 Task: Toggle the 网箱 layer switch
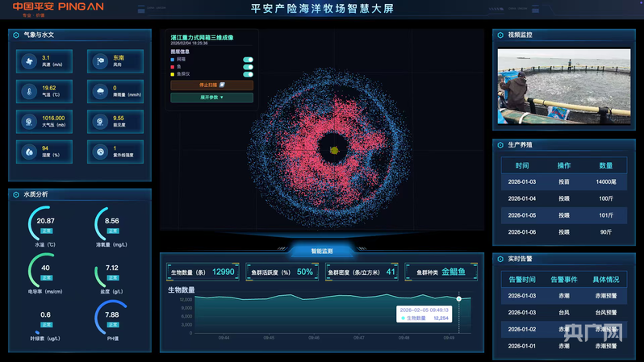pyautogui.click(x=248, y=60)
